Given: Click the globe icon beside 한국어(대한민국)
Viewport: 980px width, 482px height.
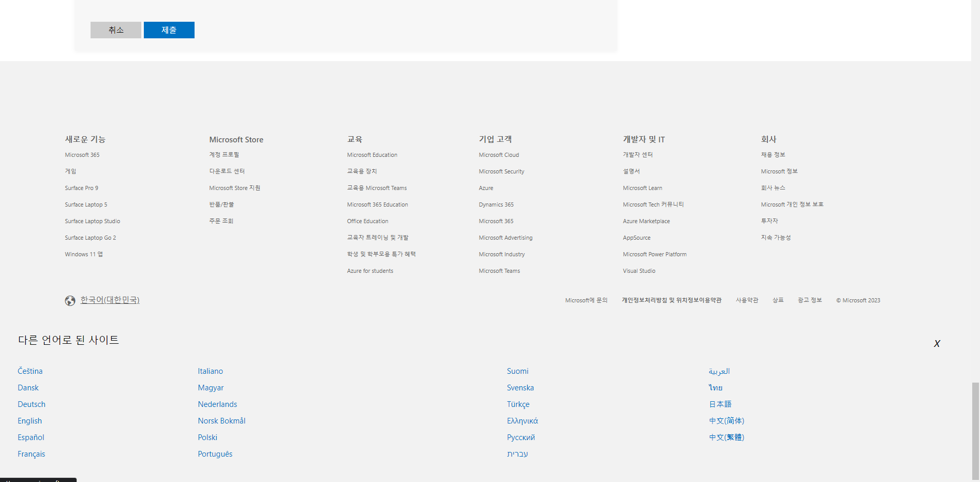Looking at the screenshot, I should [x=70, y=301].
